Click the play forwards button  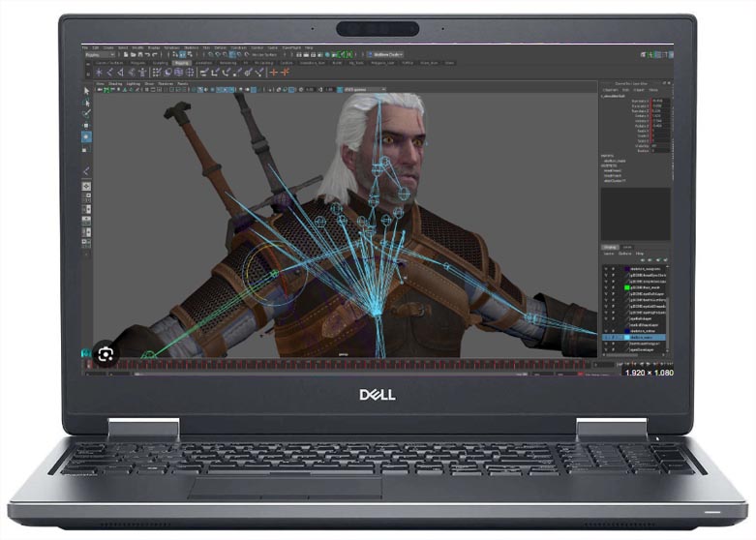point(648,364)
